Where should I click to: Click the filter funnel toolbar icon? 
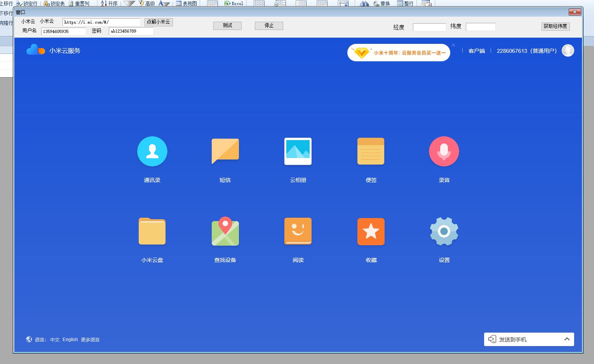click(129, 3)
